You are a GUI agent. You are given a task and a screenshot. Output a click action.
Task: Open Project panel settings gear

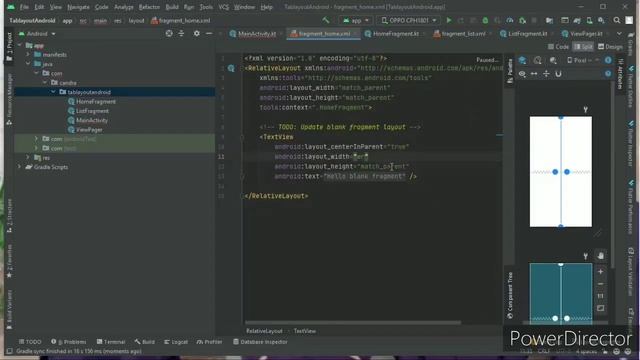[196, 33]
